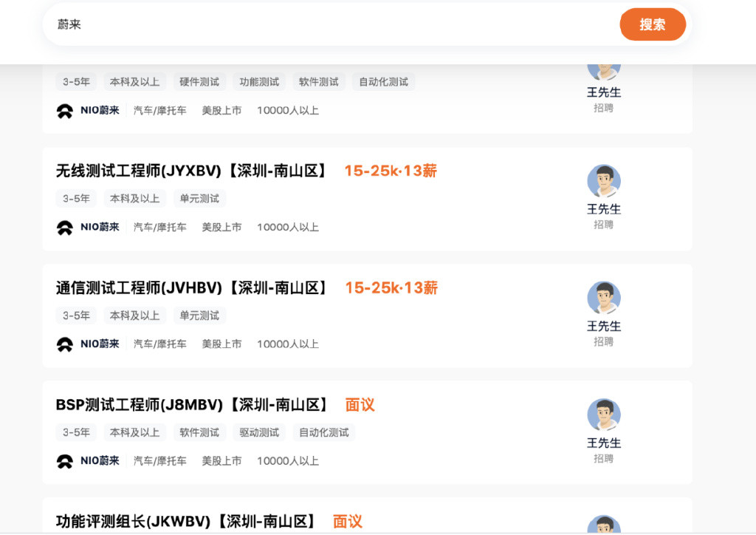Open the 功能评测组长(JKWBV) job title
Screen dimensions: 756x535
(x=187, y=522)
